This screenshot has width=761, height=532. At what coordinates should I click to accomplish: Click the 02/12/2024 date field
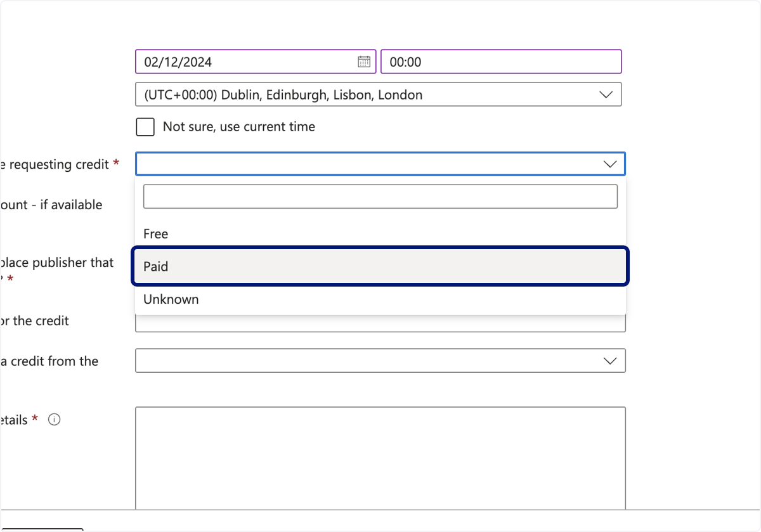click(256, 62)
